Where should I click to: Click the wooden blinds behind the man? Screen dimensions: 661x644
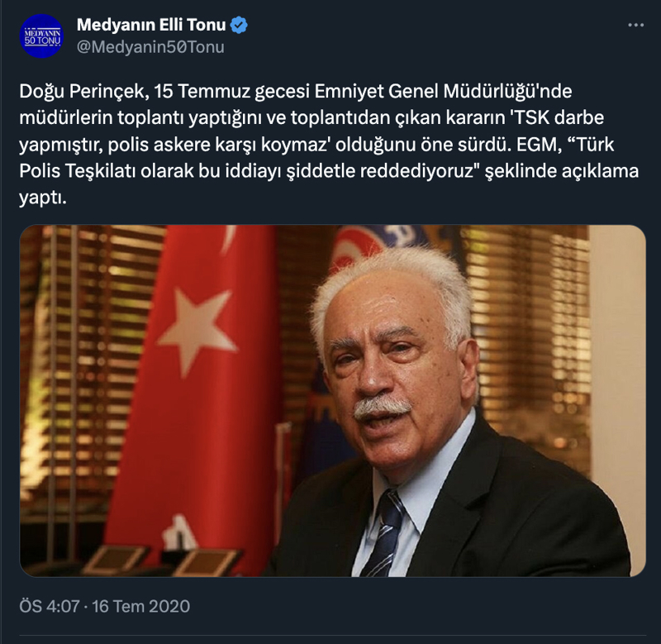pos(527,337)
